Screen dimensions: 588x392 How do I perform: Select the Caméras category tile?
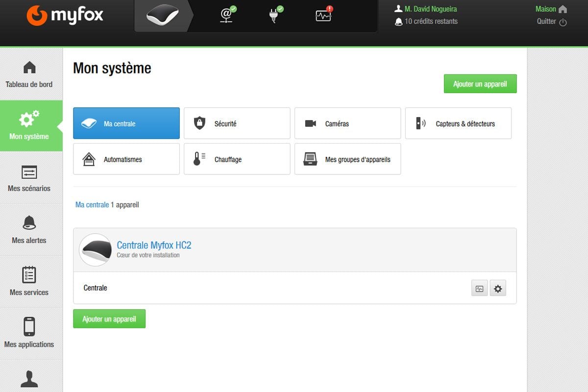pos(348,123)
